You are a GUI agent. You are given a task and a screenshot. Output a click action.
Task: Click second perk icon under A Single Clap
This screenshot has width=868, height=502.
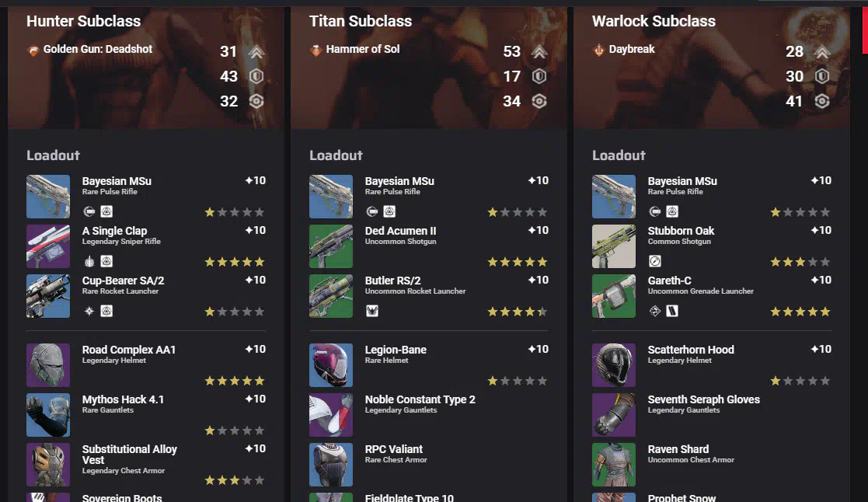(106, 261)
